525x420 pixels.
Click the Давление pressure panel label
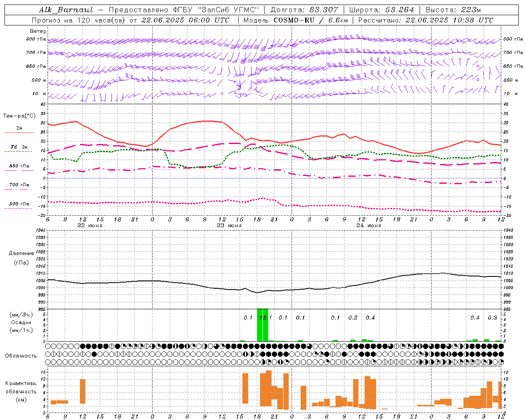pyautogui.click(x=21, y=253)
